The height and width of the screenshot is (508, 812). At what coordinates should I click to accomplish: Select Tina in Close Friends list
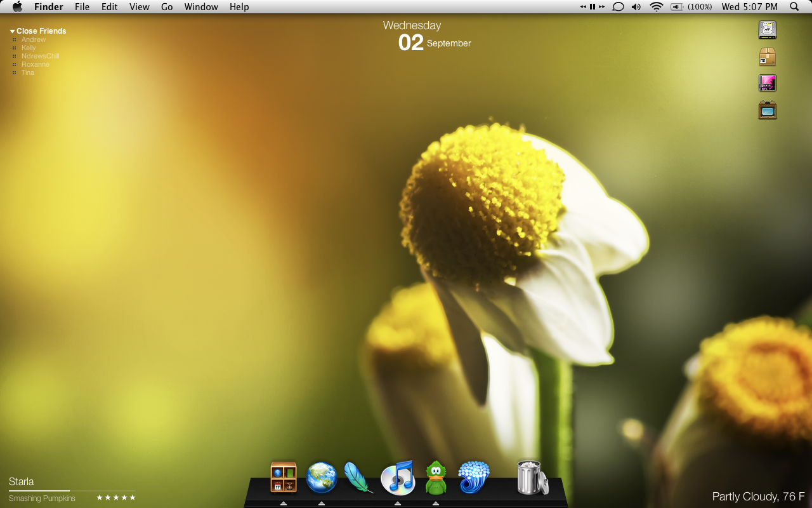(x=27, y=72)
